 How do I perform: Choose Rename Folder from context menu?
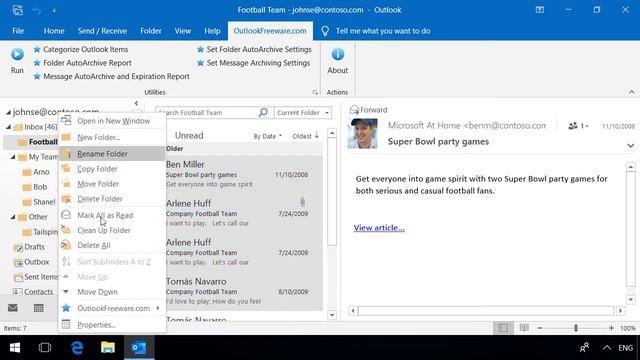[x=112, y=154]
